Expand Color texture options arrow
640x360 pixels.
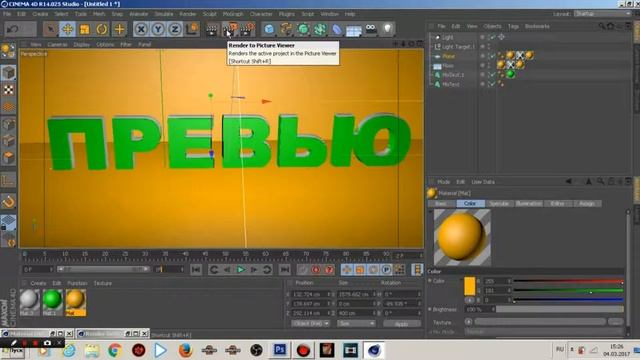pyautogui.click(x=468, y=322)
